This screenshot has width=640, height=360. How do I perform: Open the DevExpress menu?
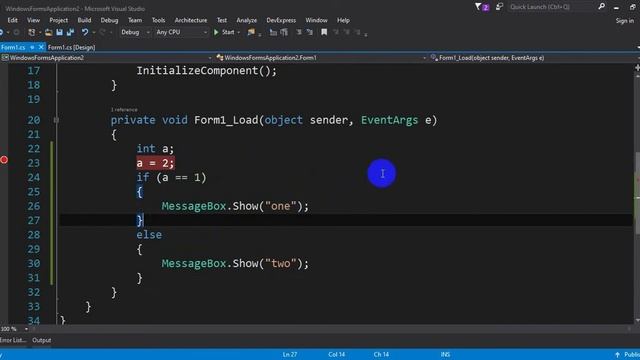pyautogui.click(x=281, y=20)
